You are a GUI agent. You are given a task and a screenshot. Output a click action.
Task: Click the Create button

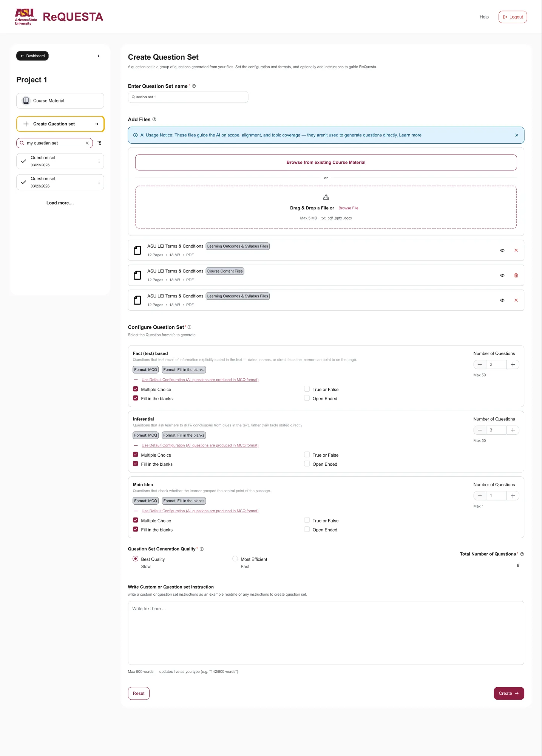tap(509, 693)
